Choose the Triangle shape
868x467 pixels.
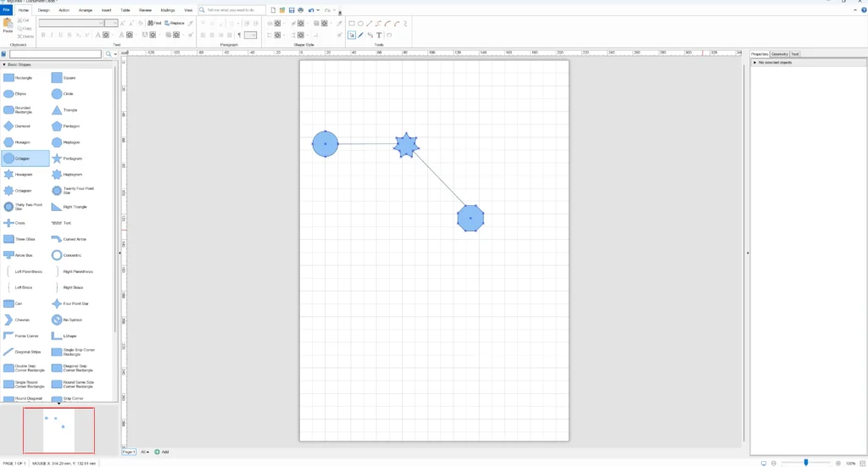click(64, 110)
